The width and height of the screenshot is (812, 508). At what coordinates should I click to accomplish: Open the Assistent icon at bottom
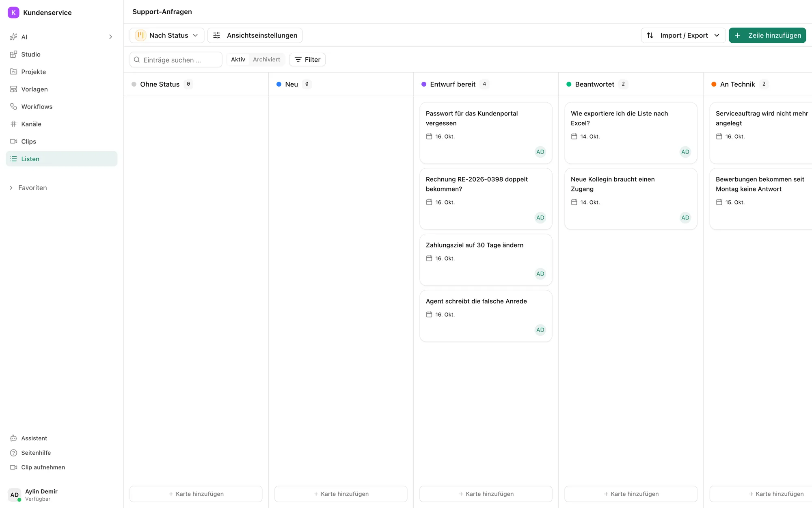[x=13, y=438]
